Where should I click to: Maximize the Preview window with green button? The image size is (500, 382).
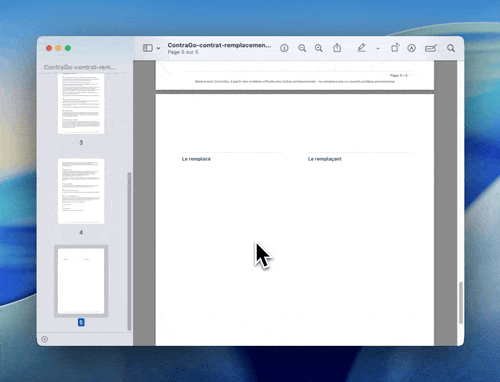[x=68, y=48]
